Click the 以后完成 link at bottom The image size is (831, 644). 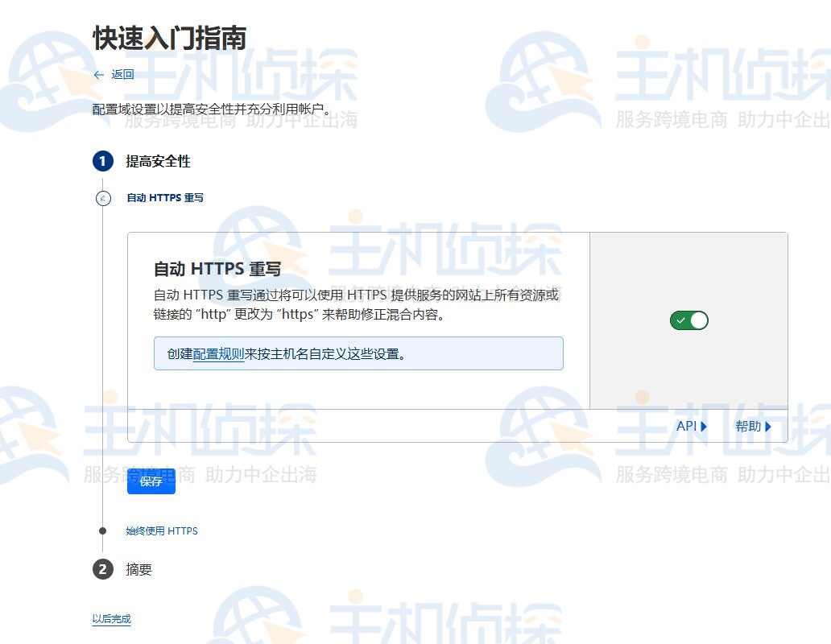[x=110, y=619]
